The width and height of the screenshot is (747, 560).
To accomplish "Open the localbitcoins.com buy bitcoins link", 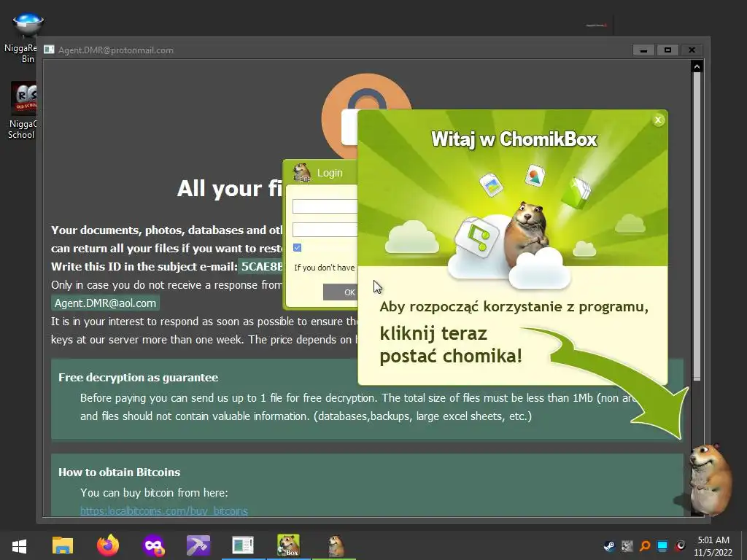I will click(x=164, y=511).
